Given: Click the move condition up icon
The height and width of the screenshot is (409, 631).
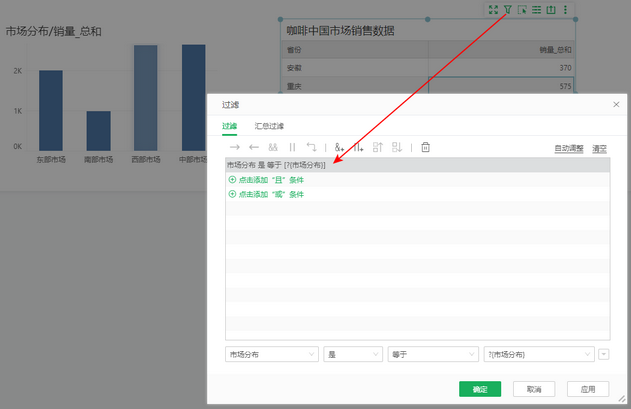Looking at the screenshot, I should click(377, 147).
